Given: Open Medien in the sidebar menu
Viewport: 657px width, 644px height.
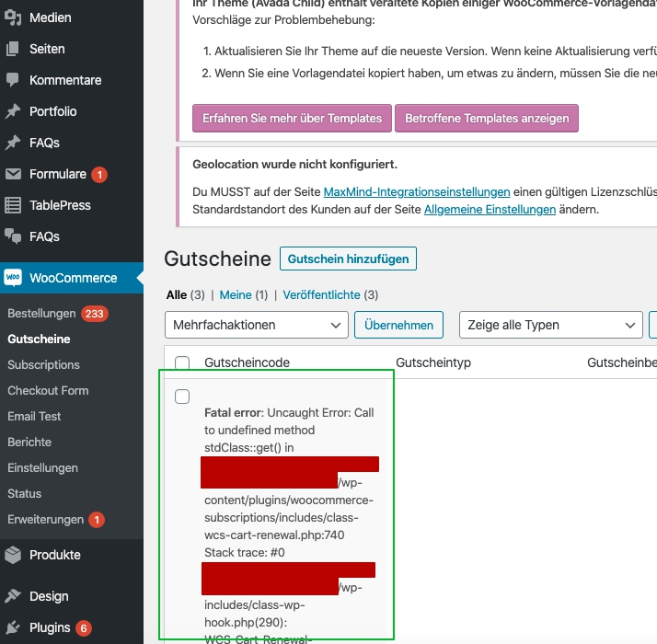Looking at the screenshot, I should pyautogui.click(x=51, y=17).
